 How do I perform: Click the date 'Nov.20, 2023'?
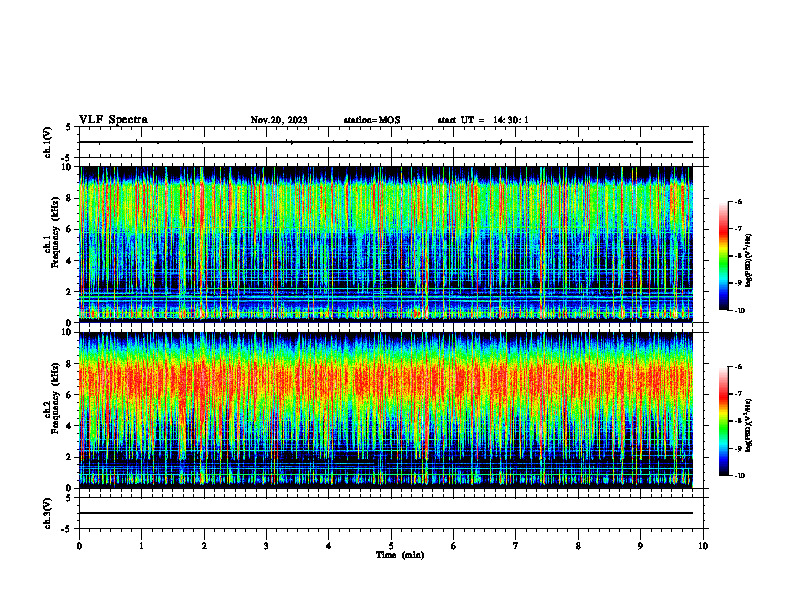279,120
